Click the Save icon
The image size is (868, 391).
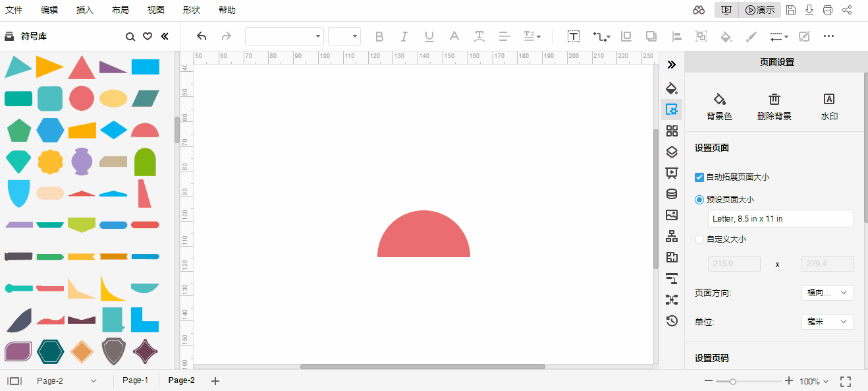[x=791, y=10]
